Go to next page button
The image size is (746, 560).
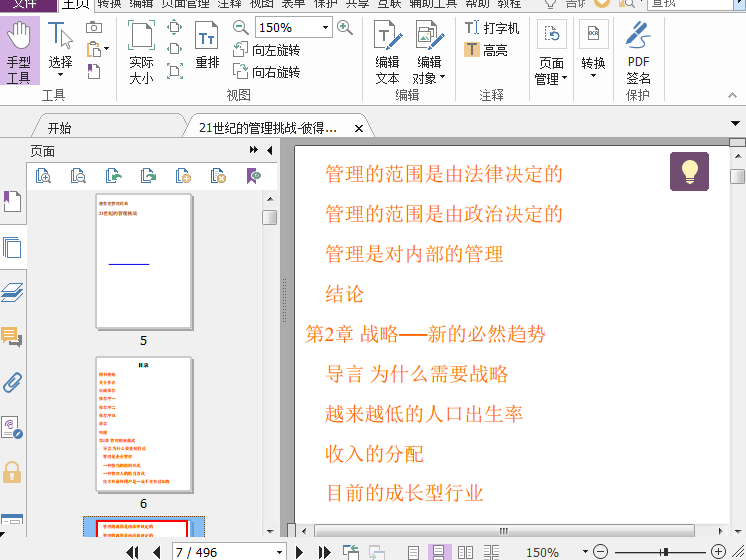click(x=299, y=552)
